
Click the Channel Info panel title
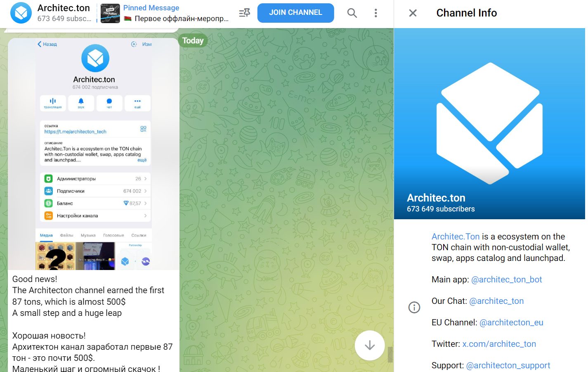pos(467,13)
